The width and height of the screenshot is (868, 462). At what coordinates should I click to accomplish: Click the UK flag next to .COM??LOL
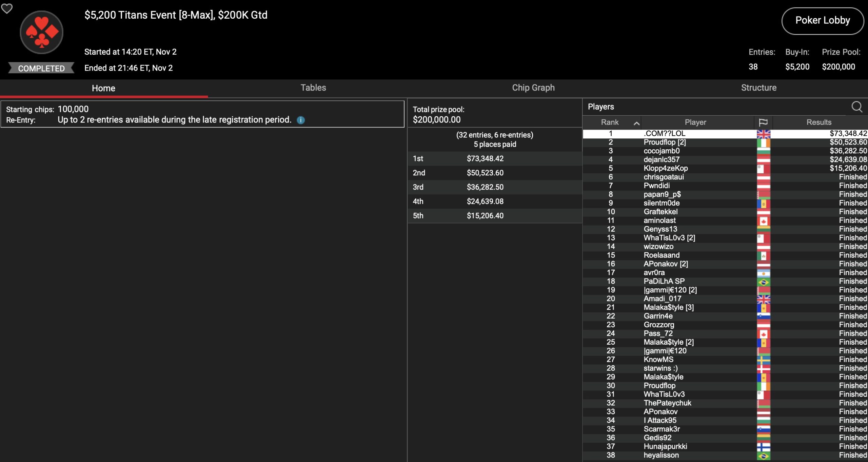(763, 134)
